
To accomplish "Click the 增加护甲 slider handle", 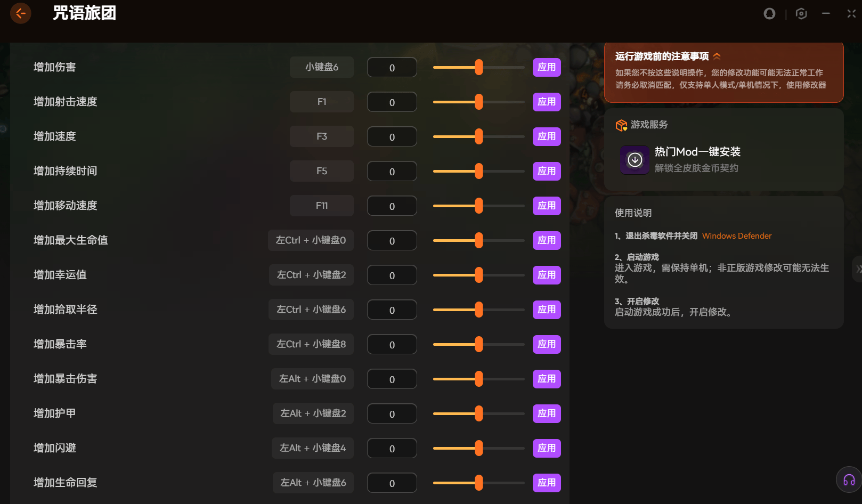I will (479, 414).
